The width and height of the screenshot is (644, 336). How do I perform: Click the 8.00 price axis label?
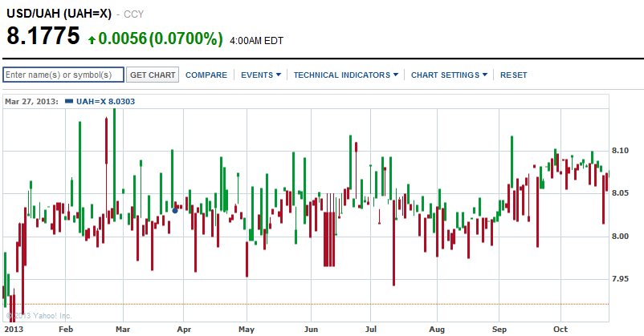click(x=620, y=236)
